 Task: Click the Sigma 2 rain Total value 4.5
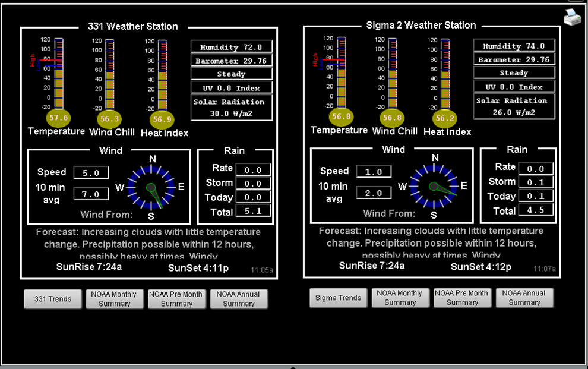coord(535,209)
